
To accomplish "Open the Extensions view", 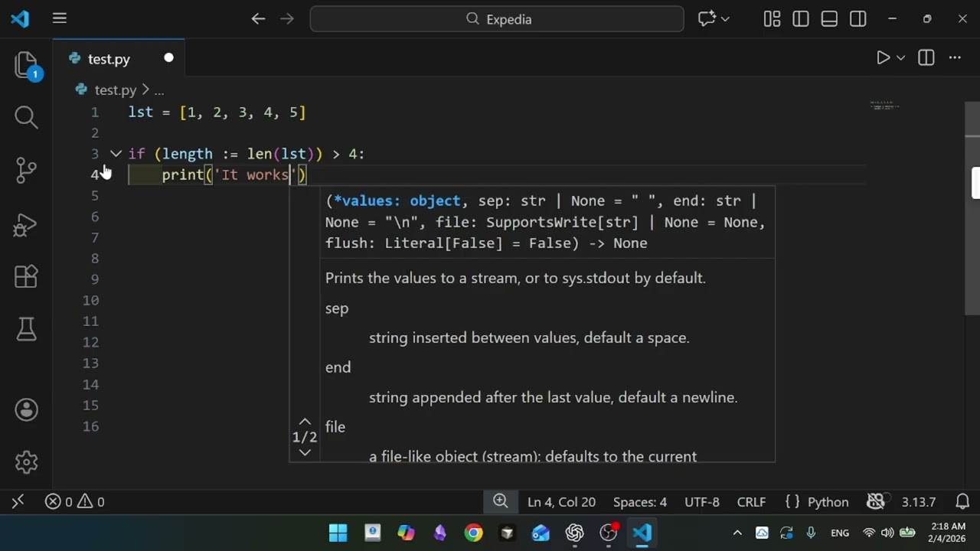I will (26, 276).
